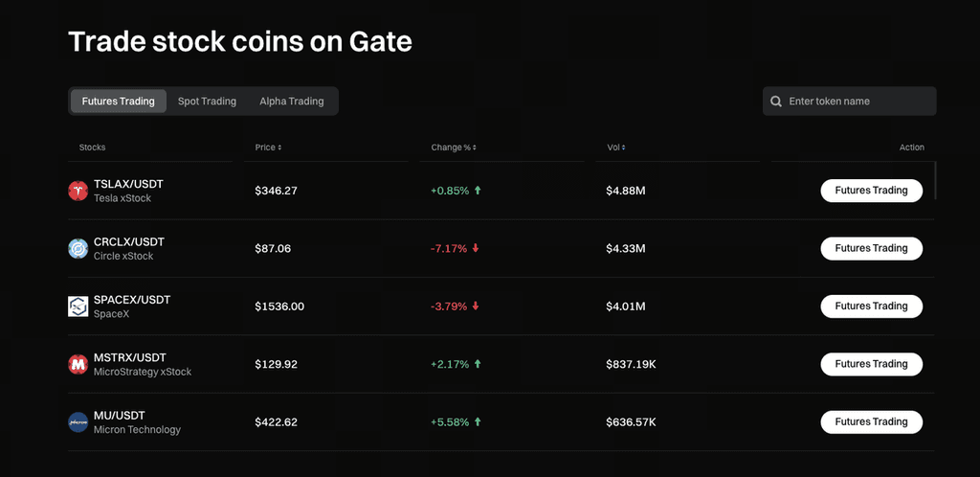Open Futures Trading for MSTRX/USDT
This screenshot has width=980, height=477.
point(871,364)
